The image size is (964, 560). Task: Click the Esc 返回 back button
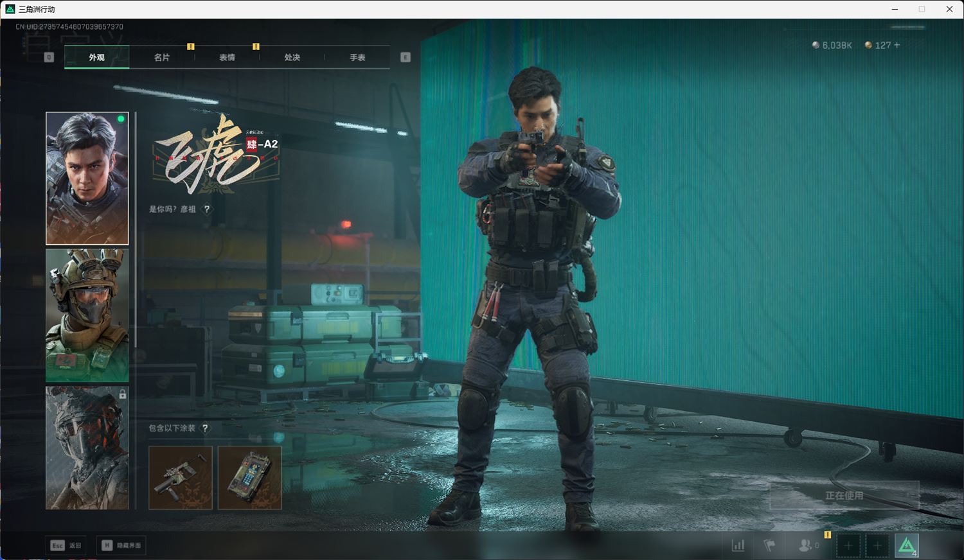click(x=66, y=545)
